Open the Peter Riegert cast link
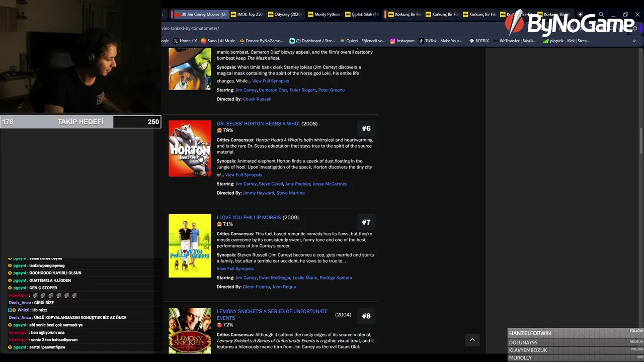The width and height of the screenshot is (644, 362). (303, 90)
